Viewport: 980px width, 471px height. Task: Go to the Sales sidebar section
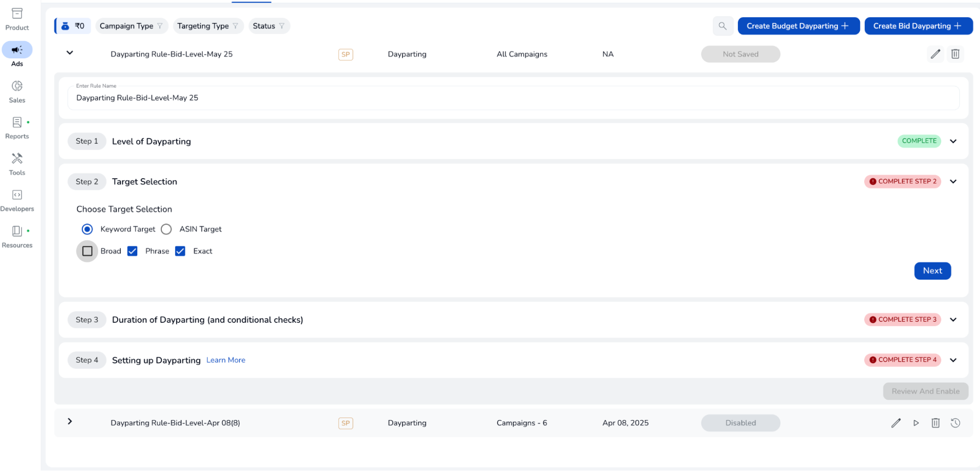[17, 92]
